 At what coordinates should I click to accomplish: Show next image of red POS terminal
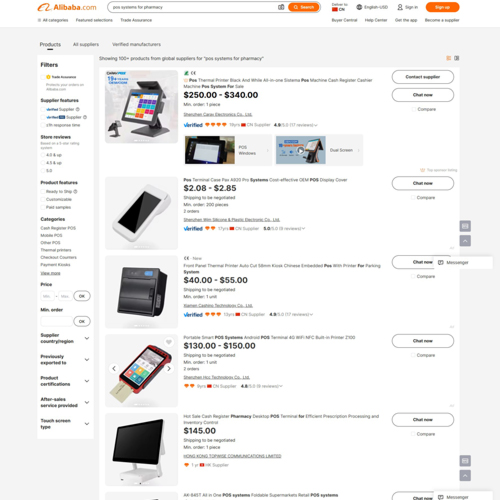pyautogui.click(x=169, y=368)
